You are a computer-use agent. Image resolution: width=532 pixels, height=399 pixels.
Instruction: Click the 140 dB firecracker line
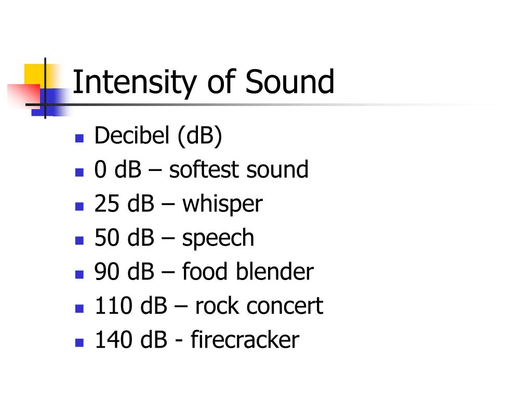pos(197,340)
